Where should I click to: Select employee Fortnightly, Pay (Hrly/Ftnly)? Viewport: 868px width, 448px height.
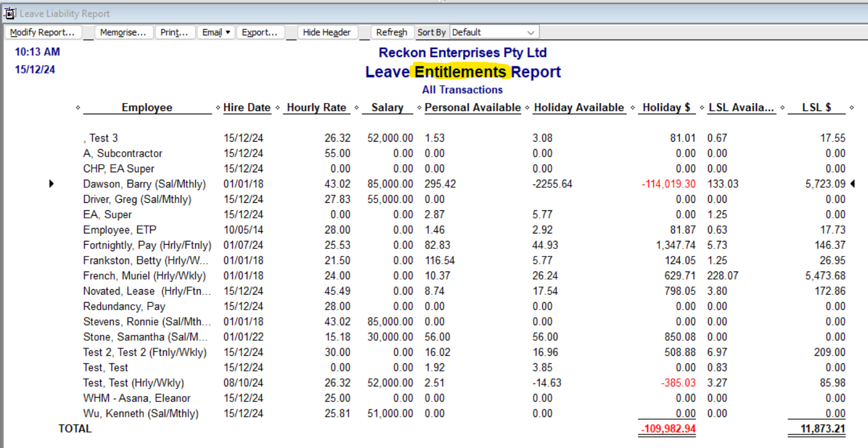(x=147, y=245)
